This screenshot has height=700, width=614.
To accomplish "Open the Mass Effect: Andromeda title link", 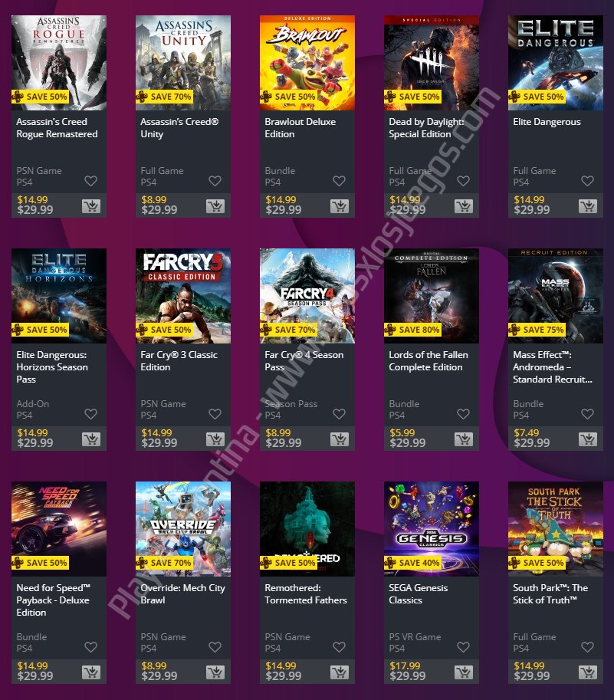I will 553,367.
